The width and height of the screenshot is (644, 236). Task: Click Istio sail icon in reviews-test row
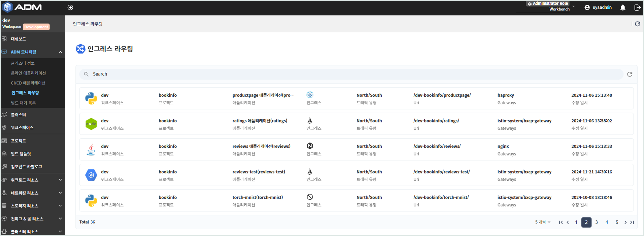pos(310,171)
